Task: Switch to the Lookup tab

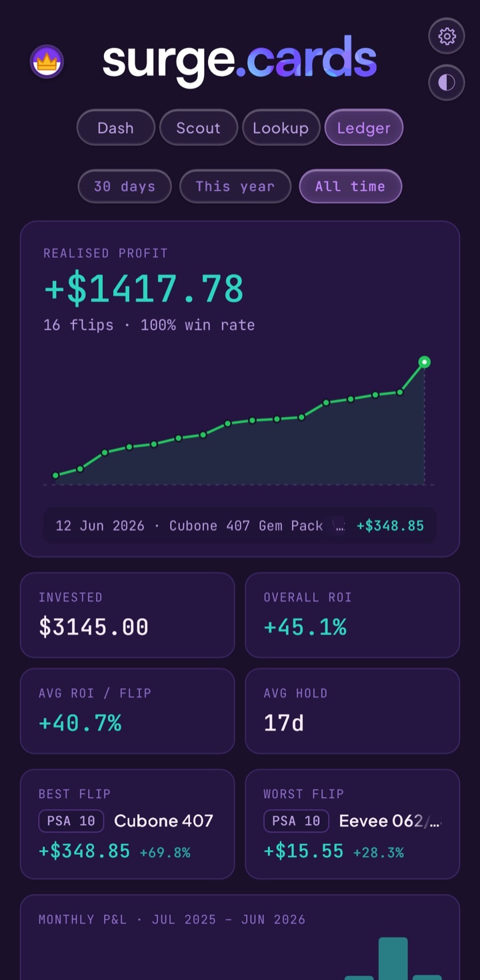Action: click(281, 127)
